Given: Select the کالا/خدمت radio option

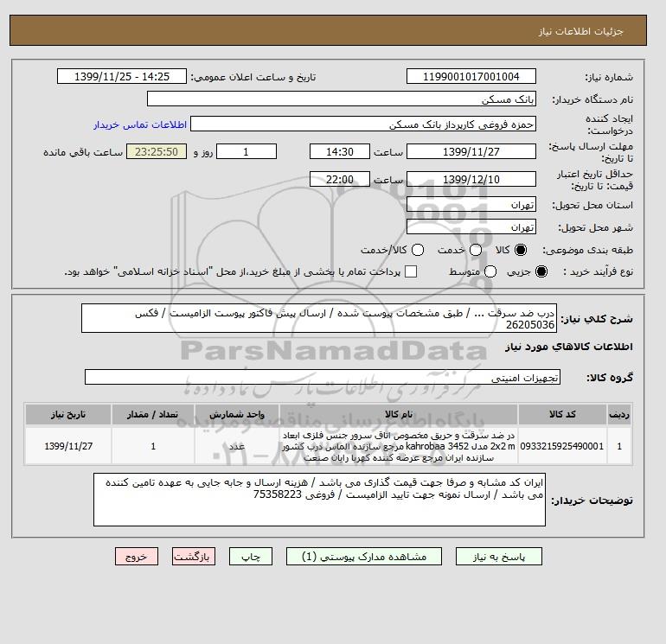Looking at the screenshot, I should coord(418,250).
